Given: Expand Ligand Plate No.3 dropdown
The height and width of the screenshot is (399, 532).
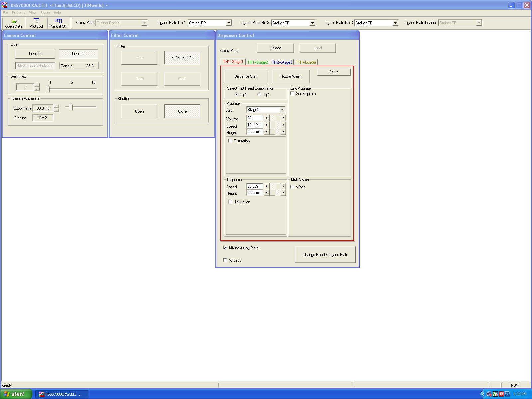Looking at the screenshot, I should pyautogui.click(x=395, y=23).
